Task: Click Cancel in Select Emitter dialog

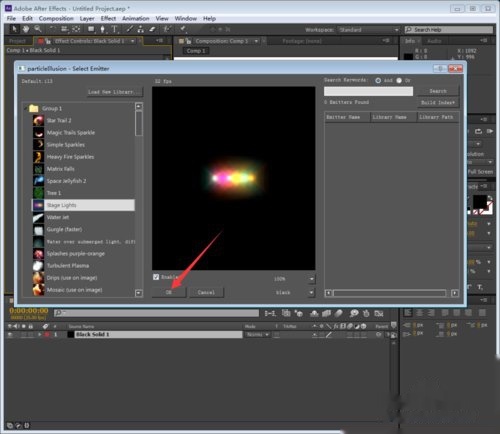Action: pyautogui.click(x=206, y=292)
